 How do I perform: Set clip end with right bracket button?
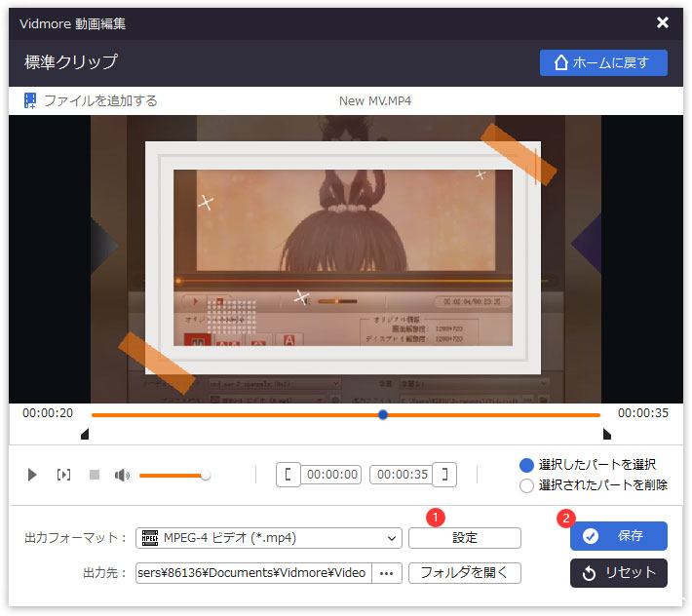click(444, 475)
